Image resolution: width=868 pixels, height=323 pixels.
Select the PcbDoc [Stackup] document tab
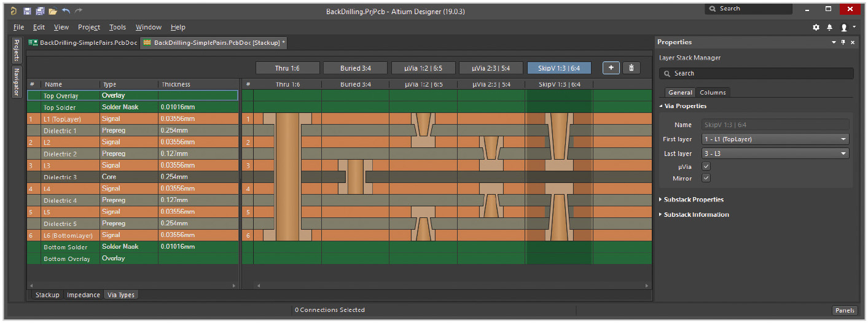point(213,43)
